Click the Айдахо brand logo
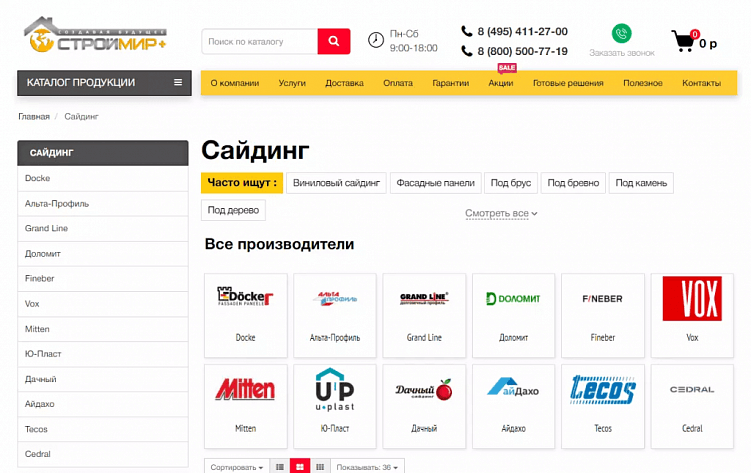Viewport: 751px width, 473px height. pyautogui.click(x=513, y=387)
